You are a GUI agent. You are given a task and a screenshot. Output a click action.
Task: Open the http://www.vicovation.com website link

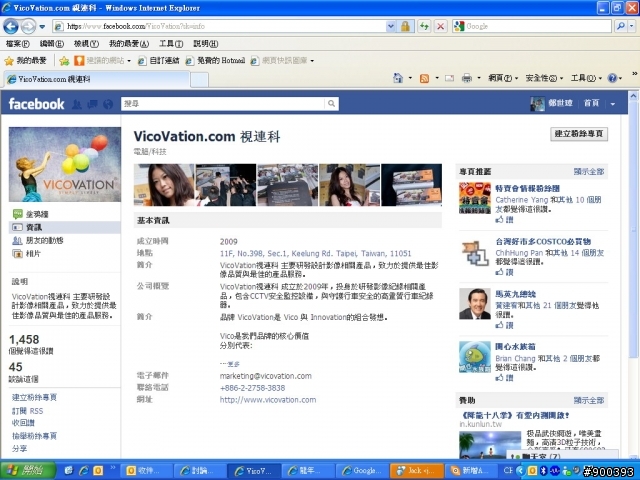pos(268,400)
